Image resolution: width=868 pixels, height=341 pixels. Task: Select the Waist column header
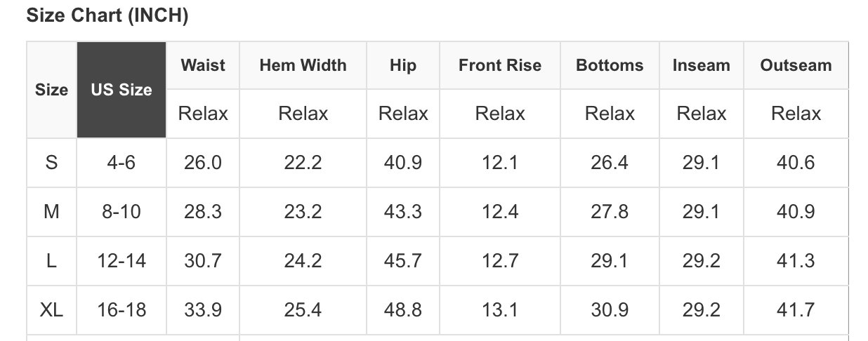pyautogui.click(x=203, y=65)
